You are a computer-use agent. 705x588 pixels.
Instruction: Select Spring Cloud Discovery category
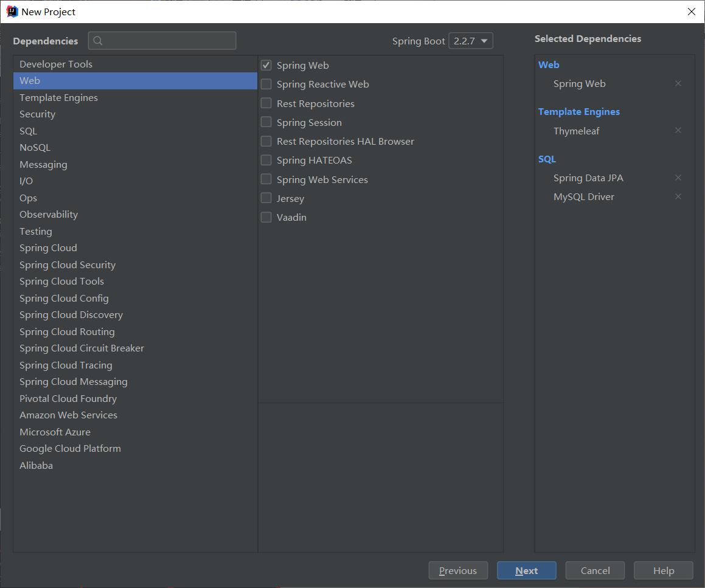[135, 315]
